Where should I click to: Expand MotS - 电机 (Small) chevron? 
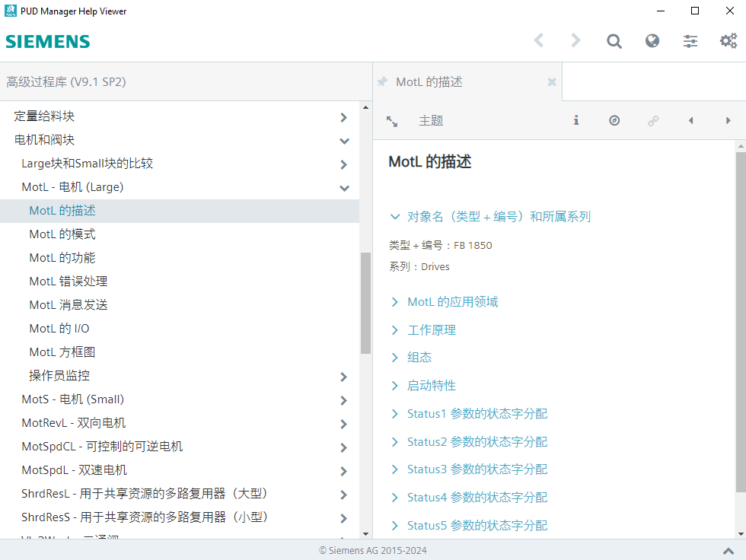click(344, 401)
